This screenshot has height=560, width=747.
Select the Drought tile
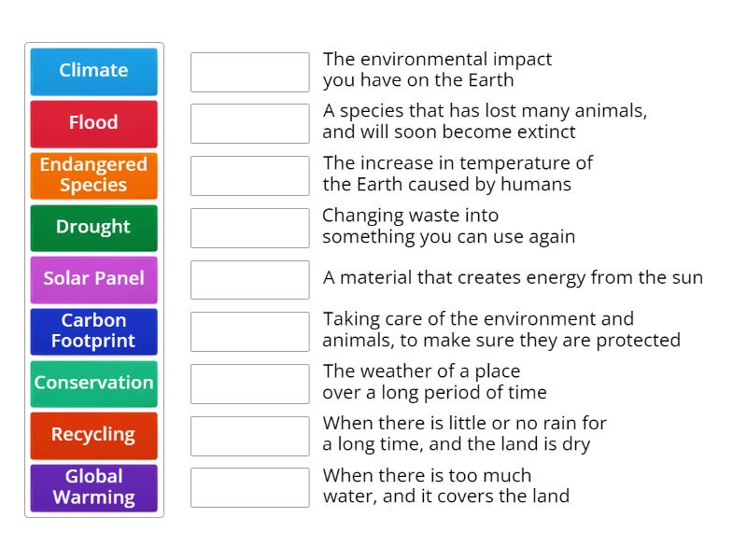click(x=93, y=228)
